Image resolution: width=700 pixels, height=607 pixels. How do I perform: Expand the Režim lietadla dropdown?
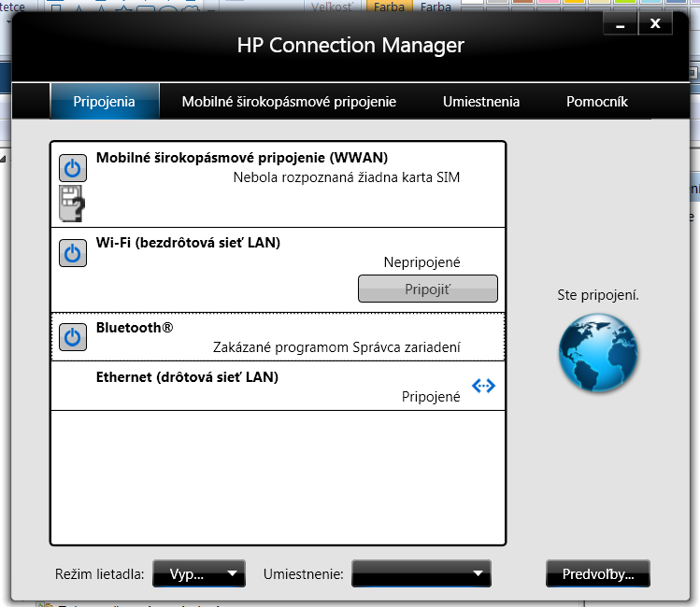click(x=199, y=573)
